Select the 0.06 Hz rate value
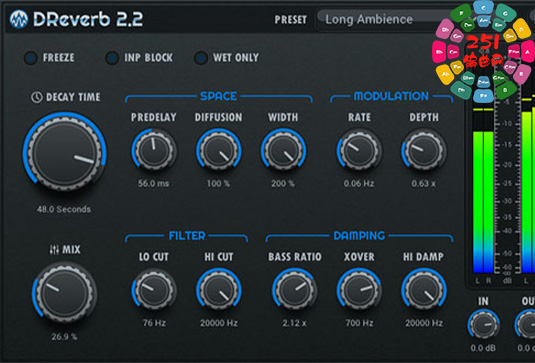Image resolution: width=535 pixels, height=363 pixels. tap(359, 184)
